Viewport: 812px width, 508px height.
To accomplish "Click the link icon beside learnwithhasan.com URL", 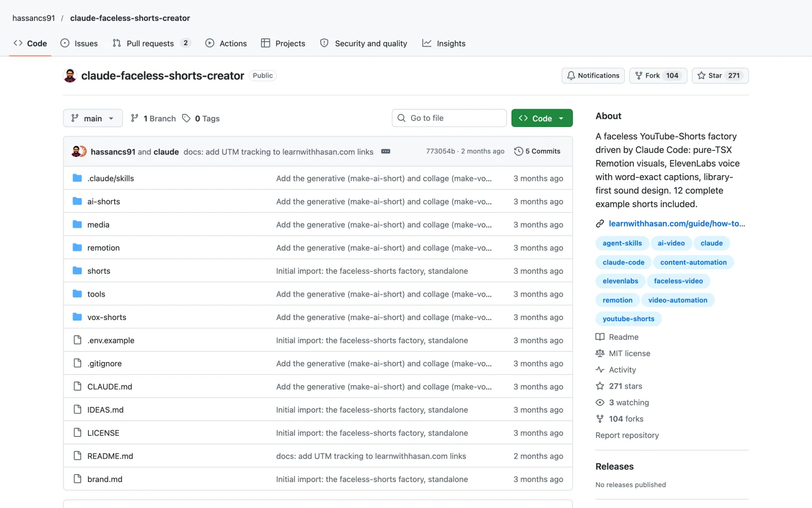I will (600, 224).
